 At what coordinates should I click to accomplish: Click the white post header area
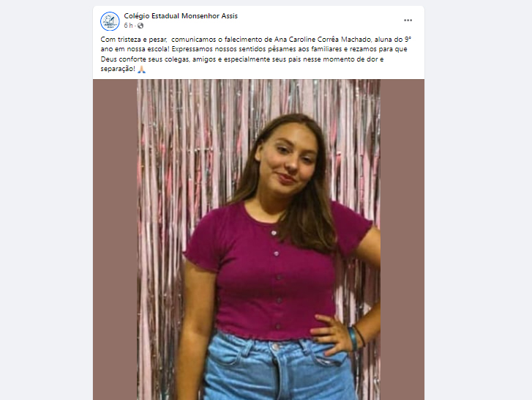click(258, 42)
